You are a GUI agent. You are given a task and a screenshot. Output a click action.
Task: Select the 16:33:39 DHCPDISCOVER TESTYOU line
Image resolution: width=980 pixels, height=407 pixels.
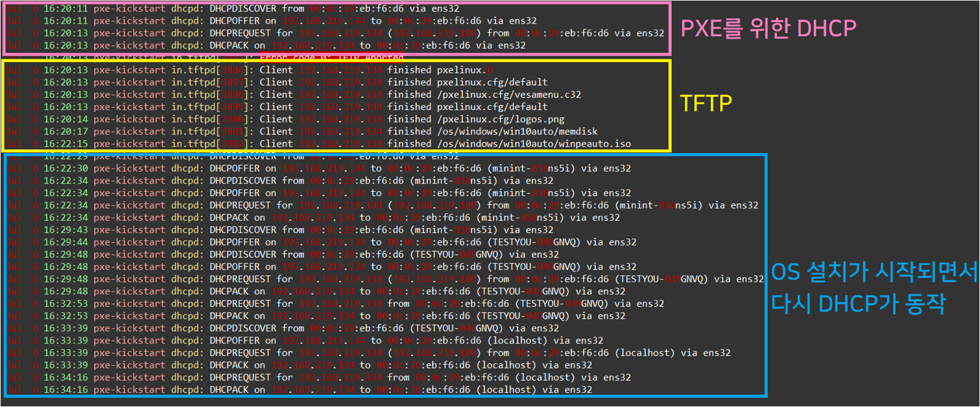point(283,329)
